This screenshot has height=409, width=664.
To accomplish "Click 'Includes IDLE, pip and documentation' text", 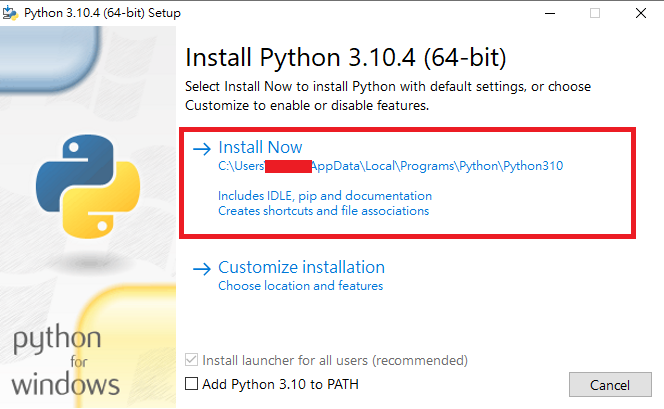I will [x=325, y=196].
